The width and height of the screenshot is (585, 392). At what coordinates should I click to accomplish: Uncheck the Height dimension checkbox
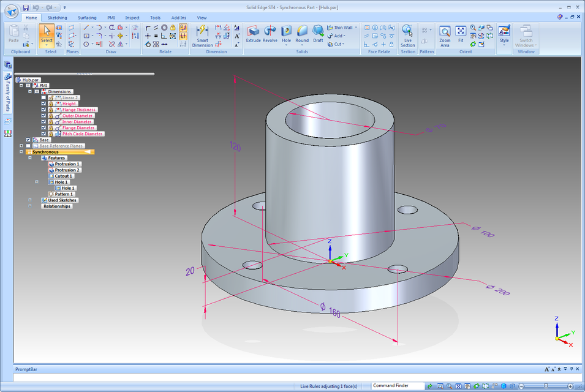pos(43,104)
